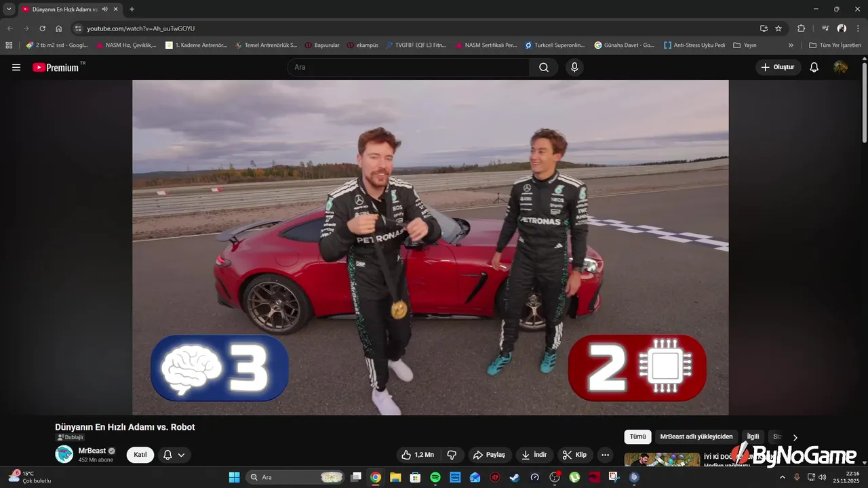Select MrBeast adlı yükleyiciden chip
868x488 pixels.
696,436
